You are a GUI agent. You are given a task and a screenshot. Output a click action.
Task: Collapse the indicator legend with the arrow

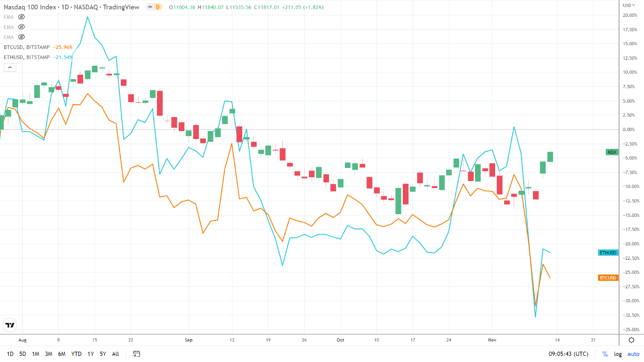(x=10, y=67)
